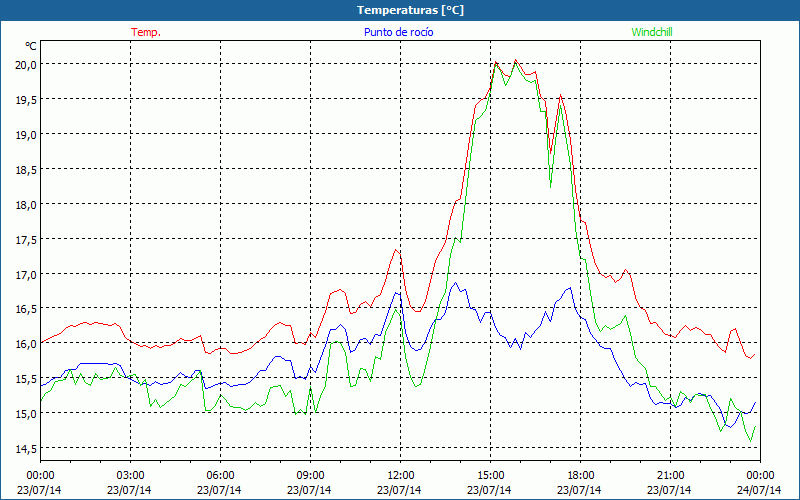Click the "20,0" y-axis value

coord(27,64)
